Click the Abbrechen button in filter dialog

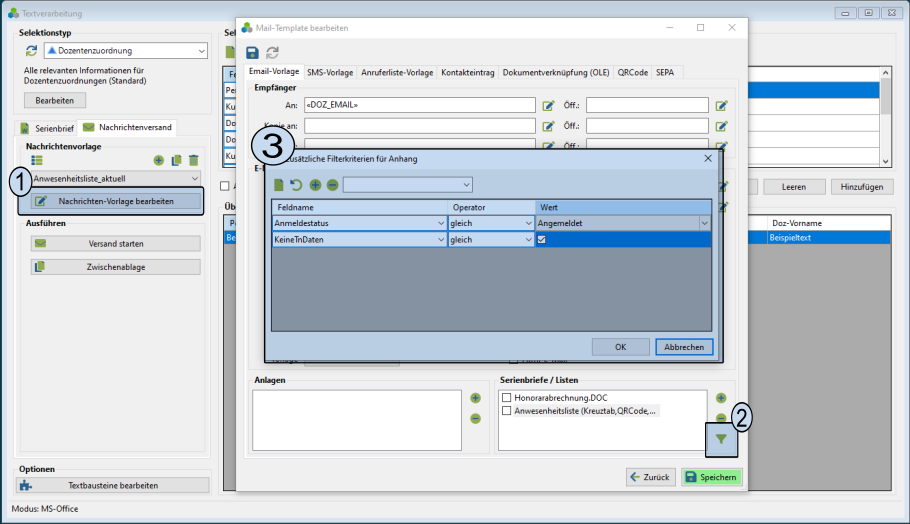point(684,347)
